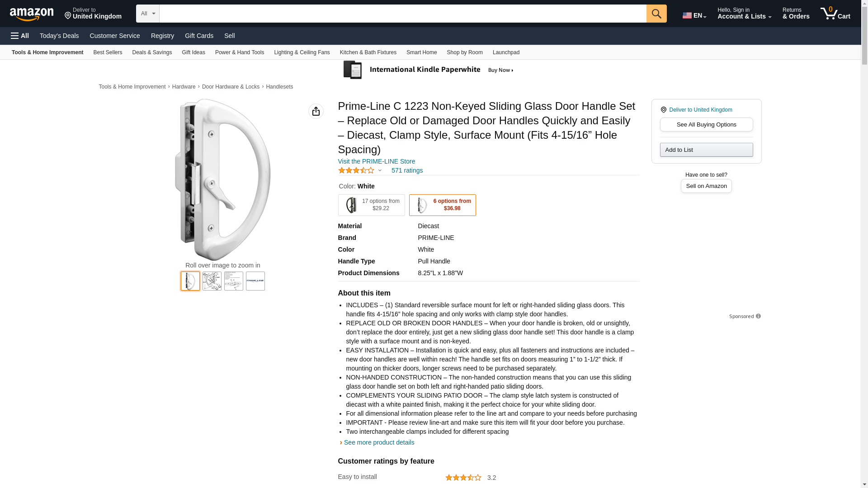Image resolution: width=868 pixels, height=488 pixels.
Task: Expand the search category All dropdown
Action: click(148, 14)
